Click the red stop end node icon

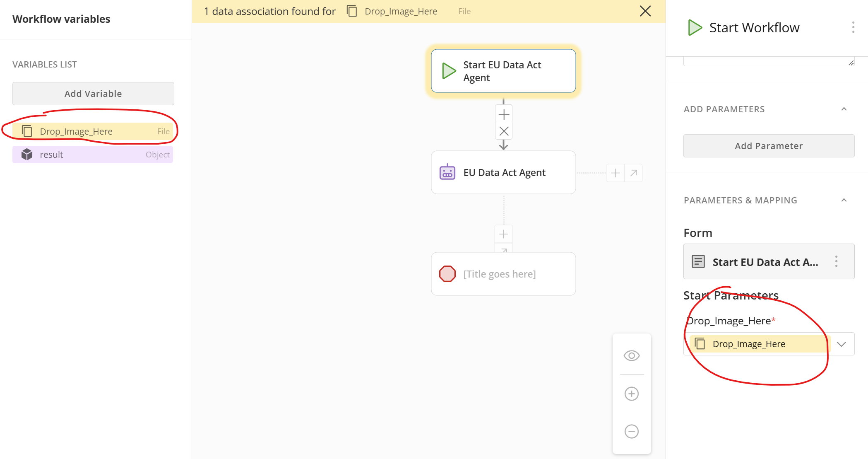(447, 274)
